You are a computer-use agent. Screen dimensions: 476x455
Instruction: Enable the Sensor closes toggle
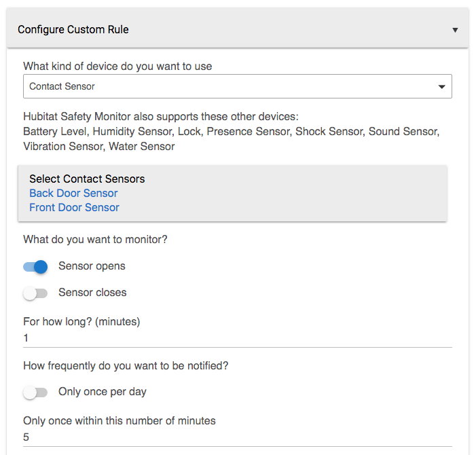(35, 293)
